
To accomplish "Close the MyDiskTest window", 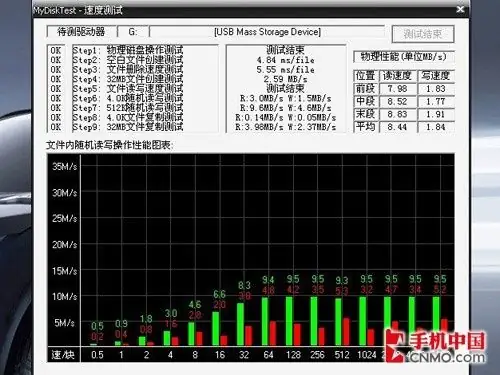I will point(460,9).
